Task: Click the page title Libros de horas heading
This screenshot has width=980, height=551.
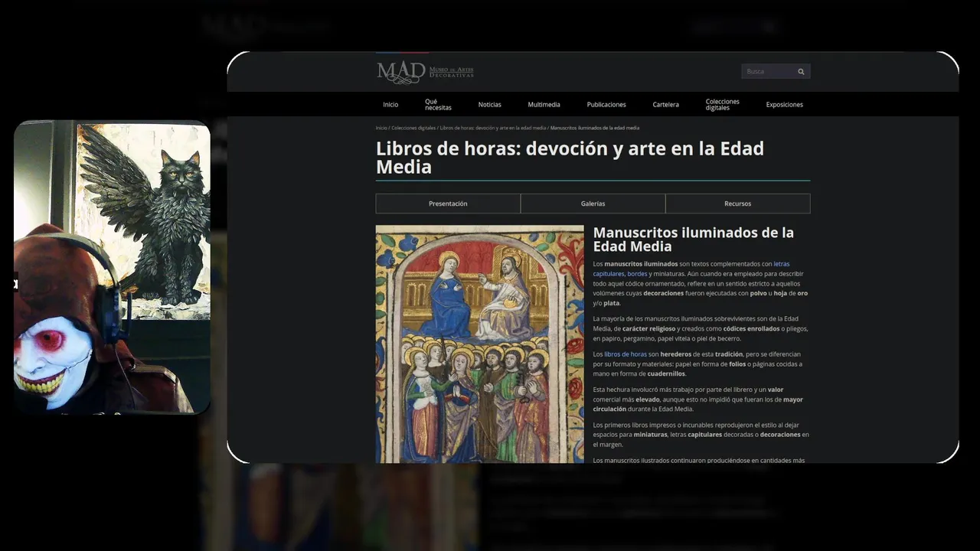Action: [x=570, y=158]
